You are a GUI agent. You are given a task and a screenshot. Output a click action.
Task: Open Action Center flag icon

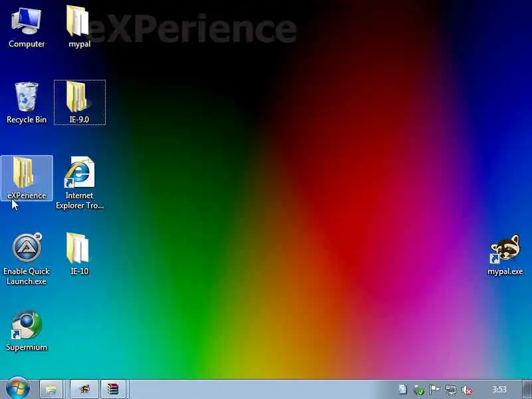435,390
